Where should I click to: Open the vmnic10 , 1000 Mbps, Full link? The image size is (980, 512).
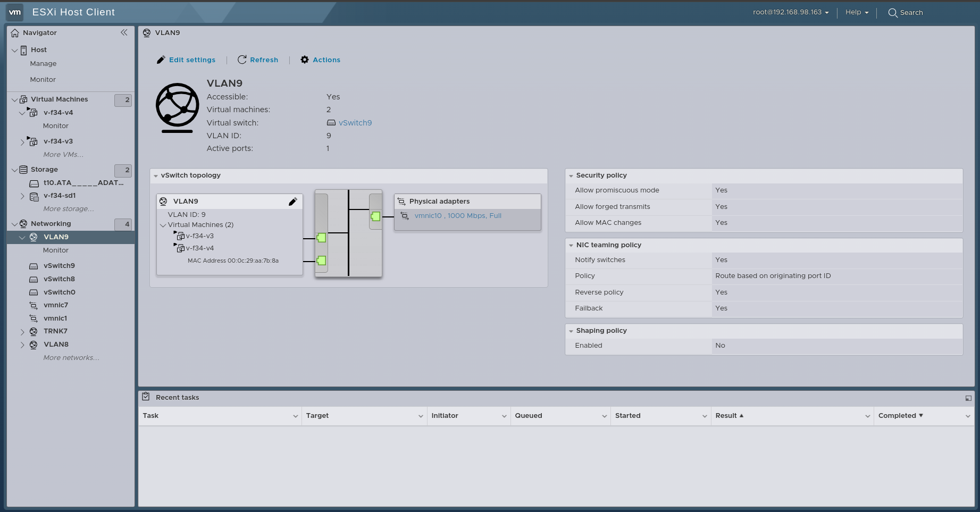click(x=458, y=216)
